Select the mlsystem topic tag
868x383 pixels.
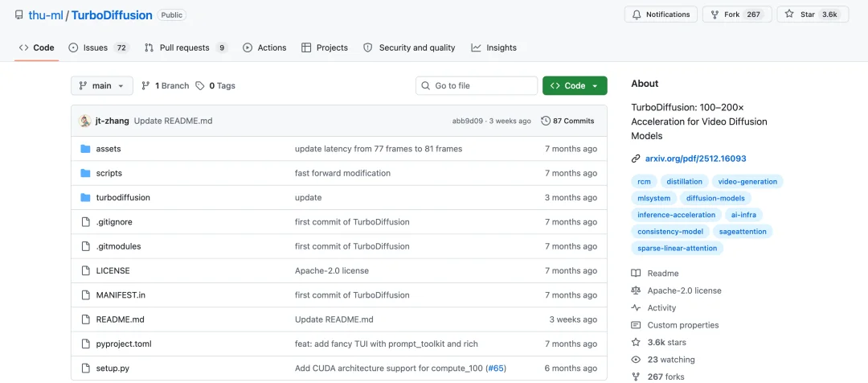[653, 198]
